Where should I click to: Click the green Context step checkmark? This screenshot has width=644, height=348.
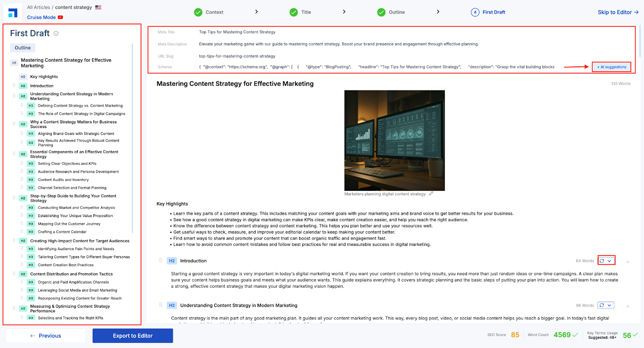pyautogui.click(x=198, y=12)
